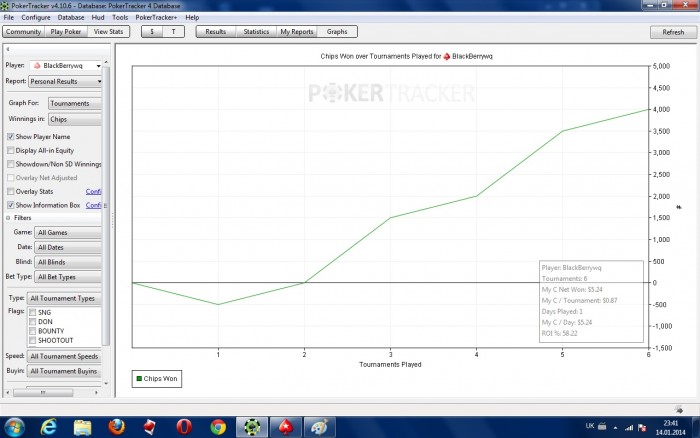Select the T tournament mode button

click(174, 32)
